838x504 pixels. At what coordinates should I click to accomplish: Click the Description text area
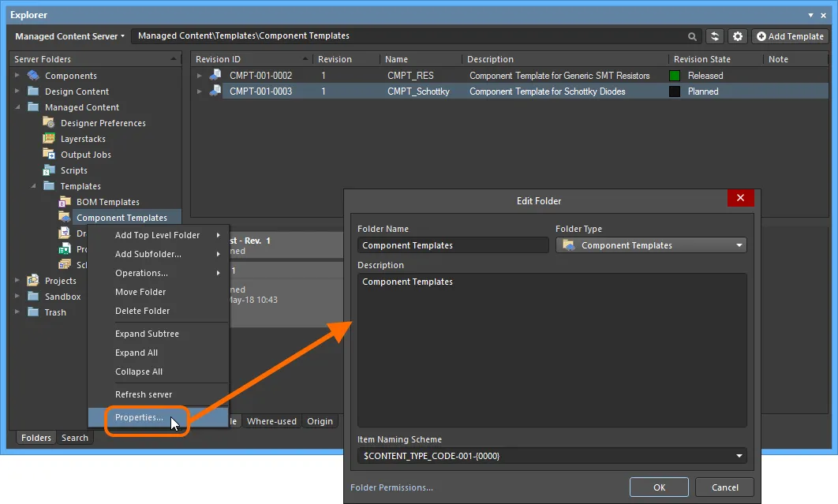(552, 350)
